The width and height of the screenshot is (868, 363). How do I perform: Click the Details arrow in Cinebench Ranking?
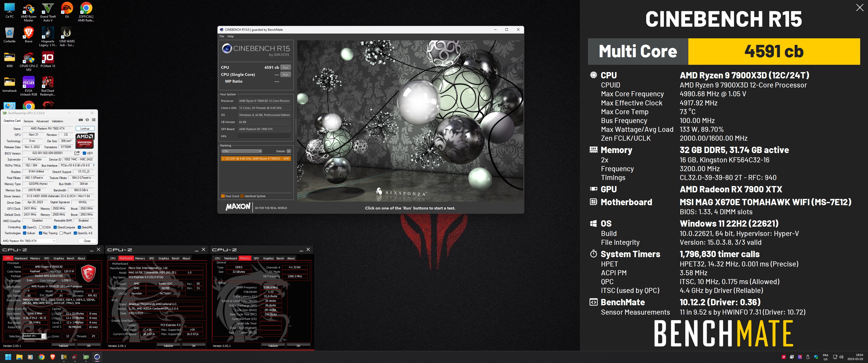pyautogui.click(x=289, y=151)
